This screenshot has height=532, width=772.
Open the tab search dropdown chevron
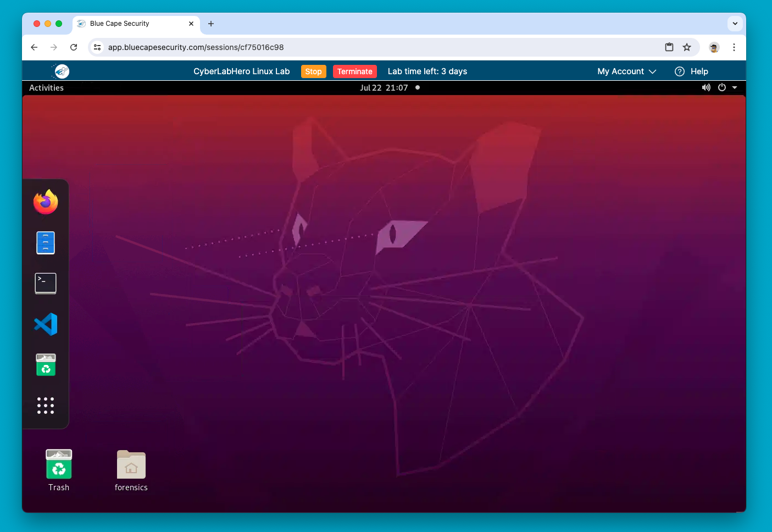click(735, 24)
